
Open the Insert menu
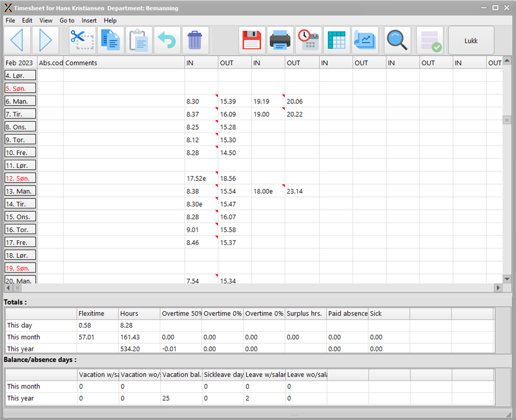click(89, 20)
